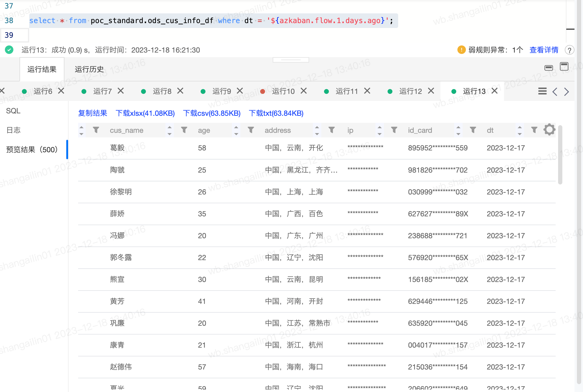Select 预览结果（500）in sidebar
Viewport: 583px width, 392px height.
(32, 150)
